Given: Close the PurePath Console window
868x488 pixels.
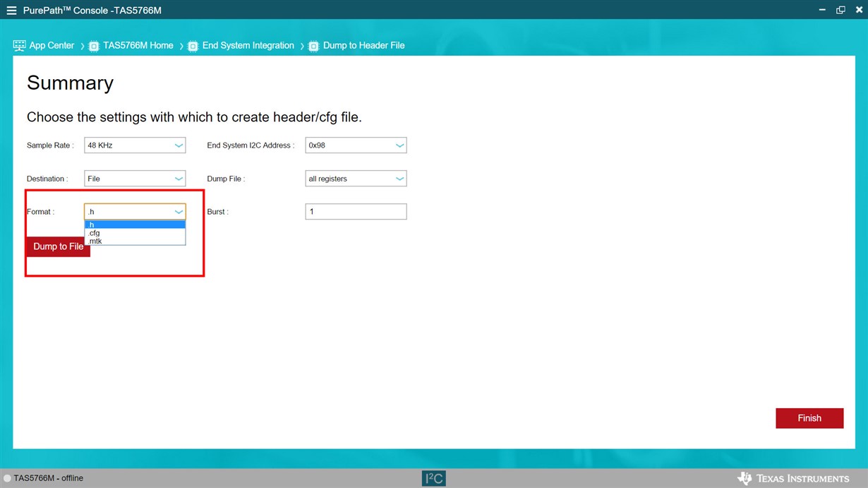Looking at the screenshot, I should click(x=859, y=10).
